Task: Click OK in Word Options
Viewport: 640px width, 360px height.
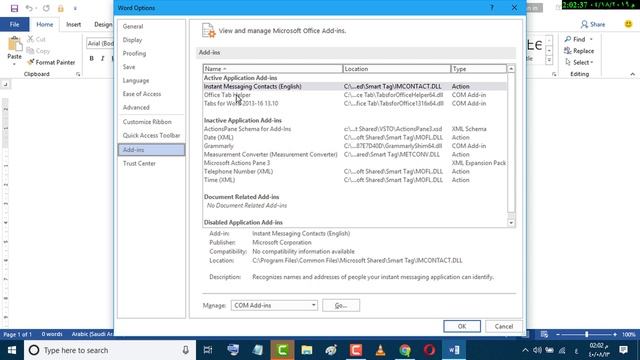Action: (462, 326)
